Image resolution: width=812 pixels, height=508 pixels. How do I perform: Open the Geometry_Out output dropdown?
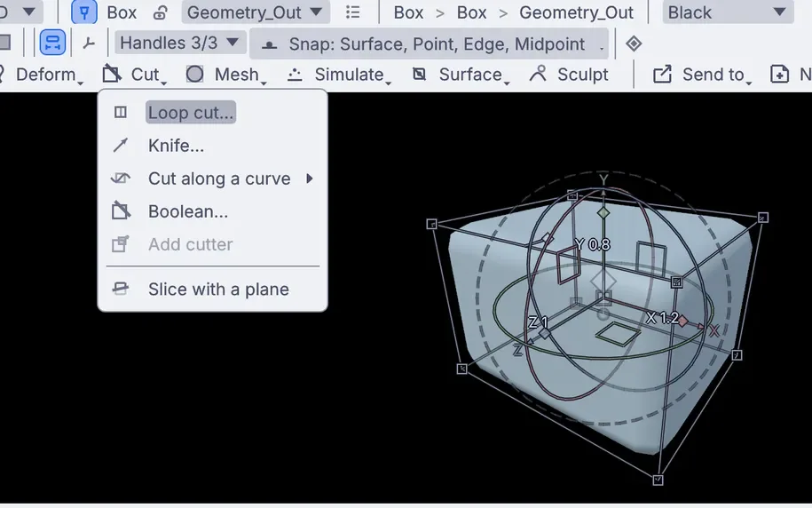[256, 12]
